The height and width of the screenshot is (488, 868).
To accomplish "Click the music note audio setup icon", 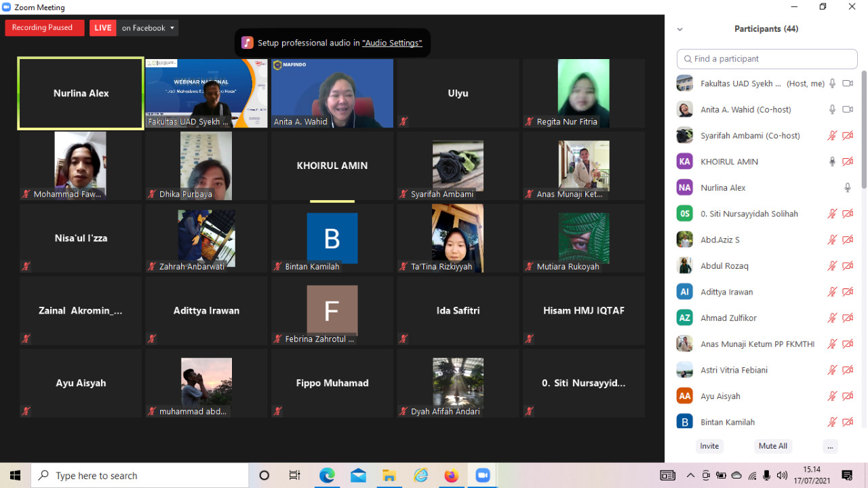I will [248, 43].
